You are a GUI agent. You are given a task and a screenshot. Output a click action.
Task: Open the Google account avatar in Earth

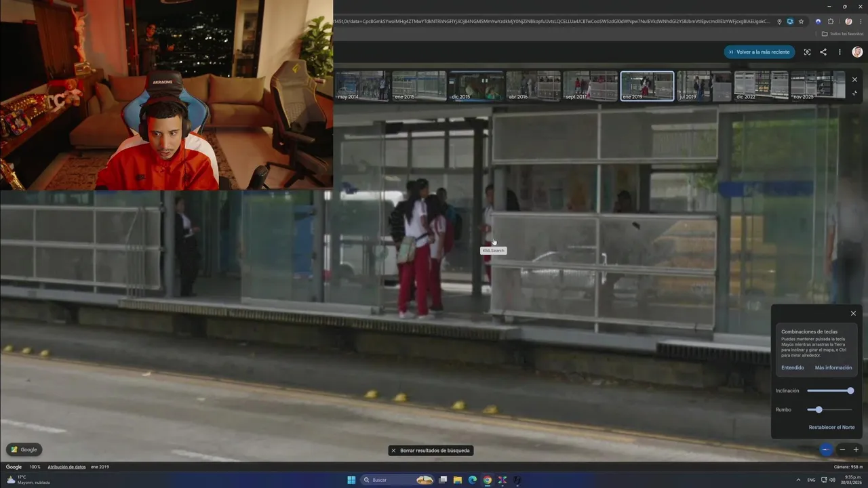857,52
